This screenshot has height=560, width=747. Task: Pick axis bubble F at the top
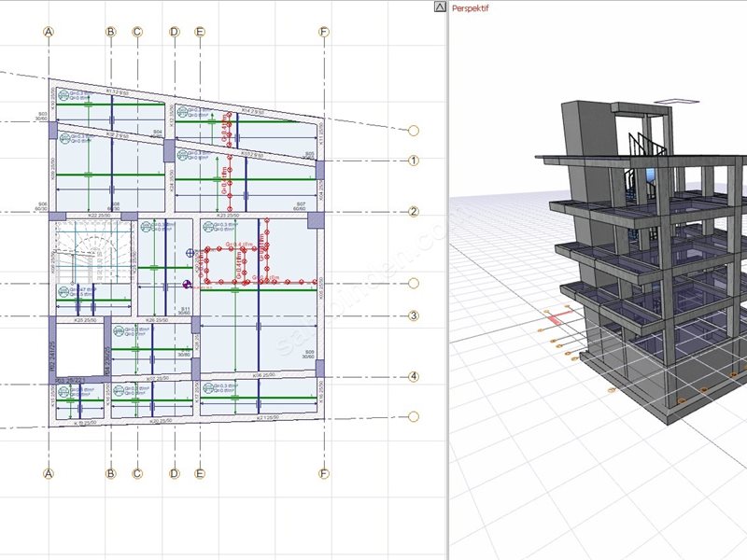point(324,32)
